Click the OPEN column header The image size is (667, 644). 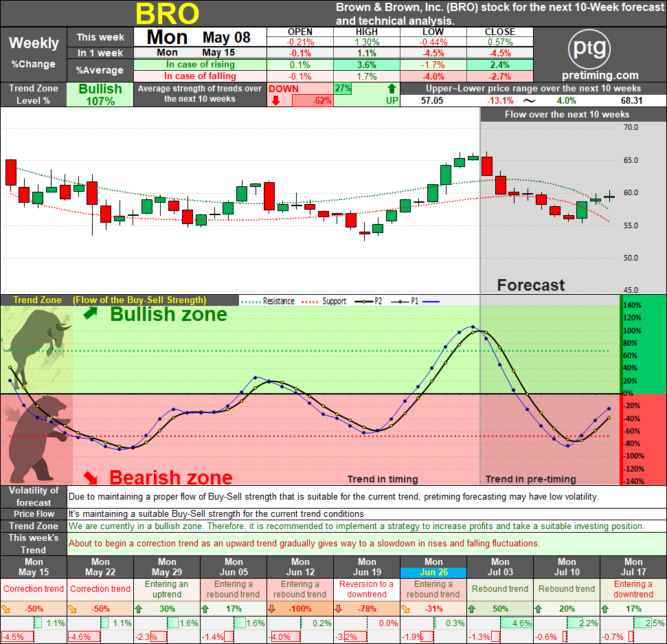click(300, 32)
